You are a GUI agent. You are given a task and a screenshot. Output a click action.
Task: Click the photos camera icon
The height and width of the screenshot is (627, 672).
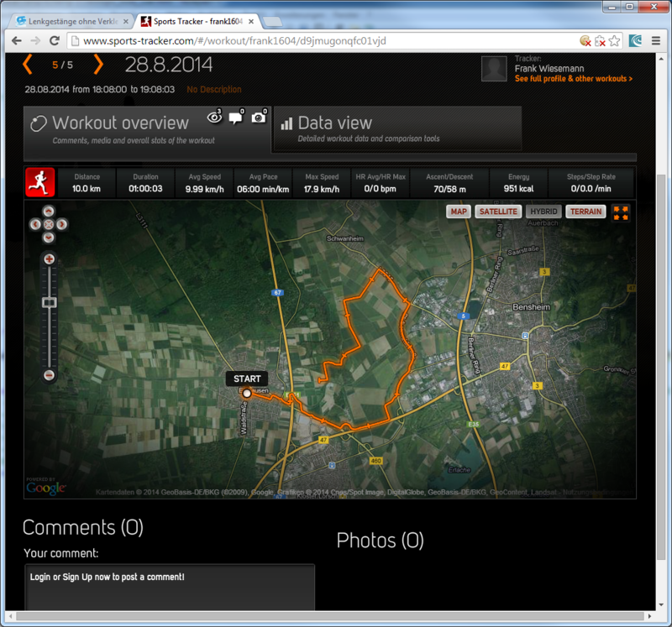coord(260,117)
